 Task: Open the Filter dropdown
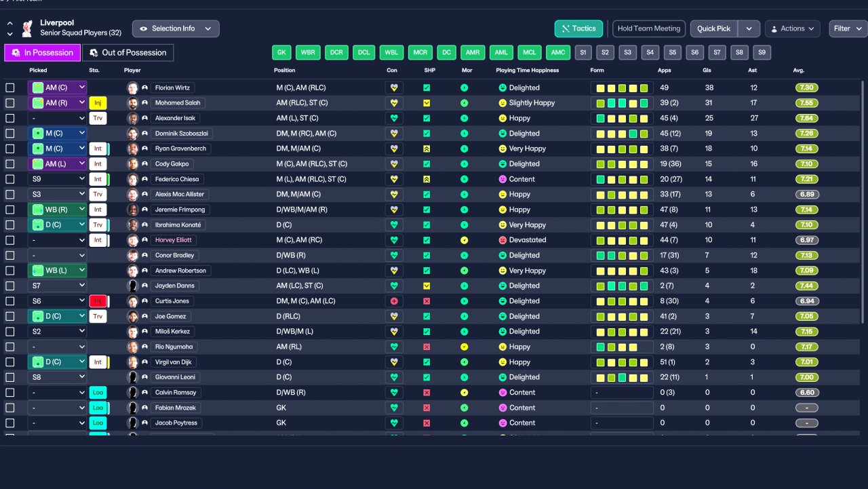pyautogui.click(x=848, y=28)
